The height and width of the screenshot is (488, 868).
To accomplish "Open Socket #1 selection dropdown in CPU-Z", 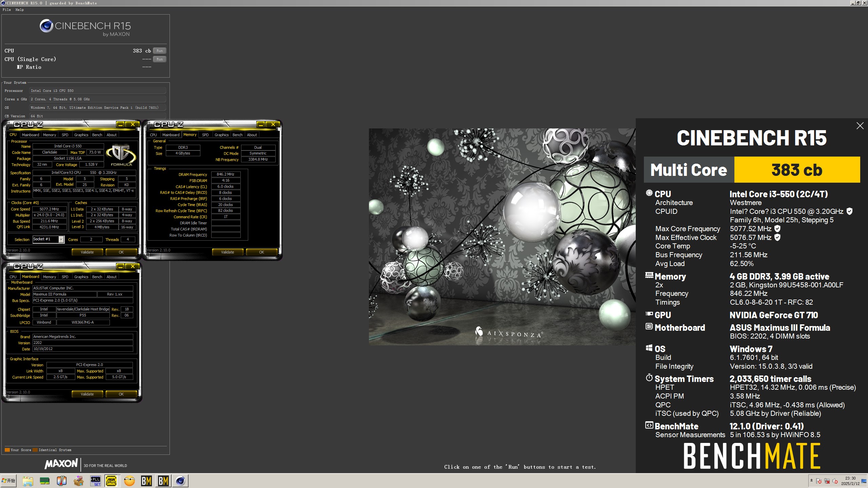I will (48, 239).
